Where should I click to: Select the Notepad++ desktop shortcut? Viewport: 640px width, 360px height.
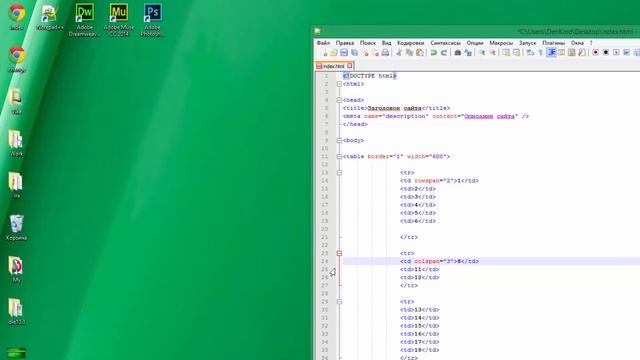[x=50, y=17]
